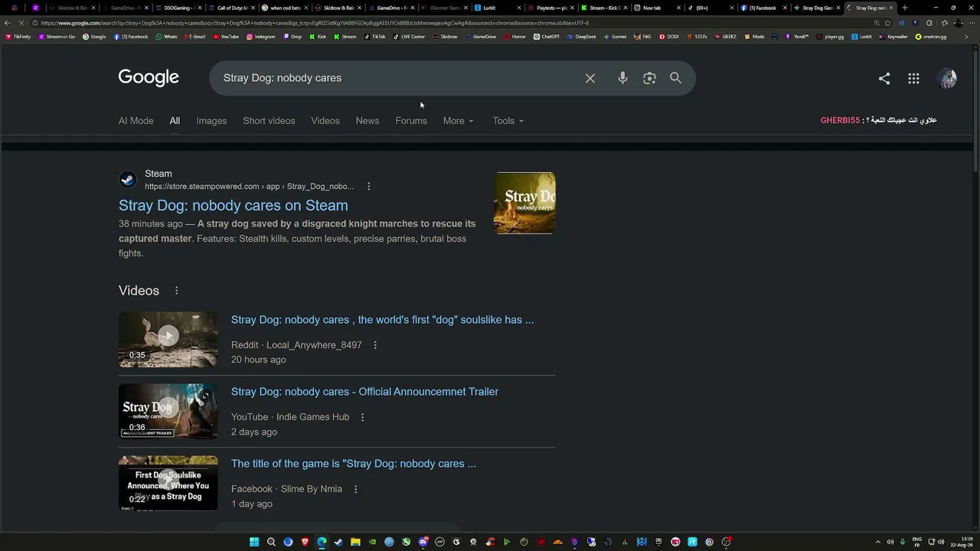Switch to the Forums tab
This screenshot has height=551, width=980.
pos(411,121)
